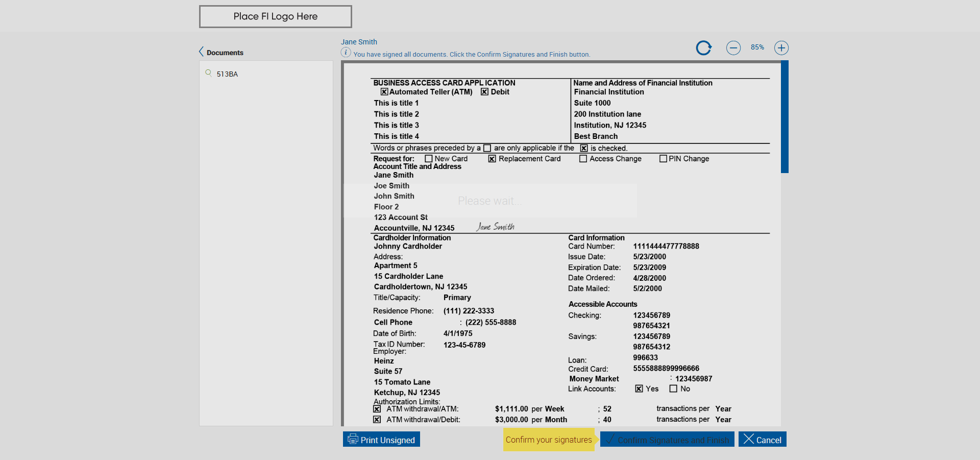Zoom in with the plus icon

pyautogui.click(x=781, y=48)
